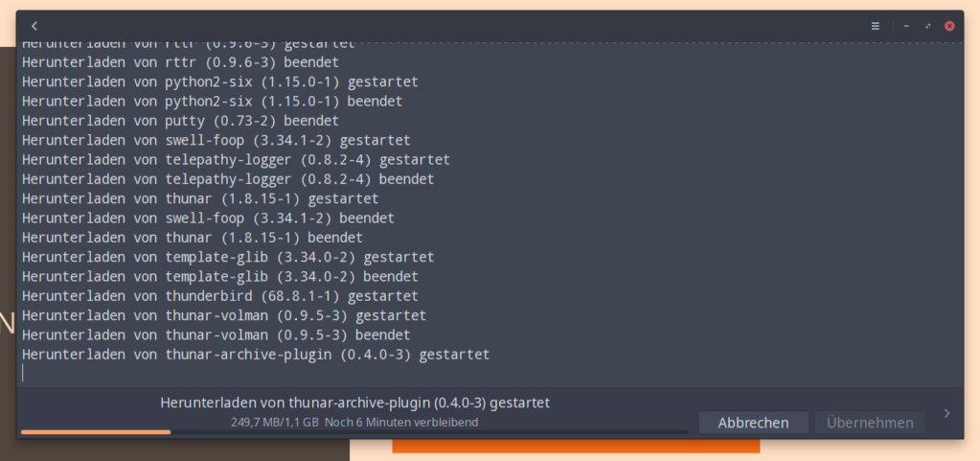Go back using the header arrow
The height and width of the screenshot is (461, 980).
[34, 26]
